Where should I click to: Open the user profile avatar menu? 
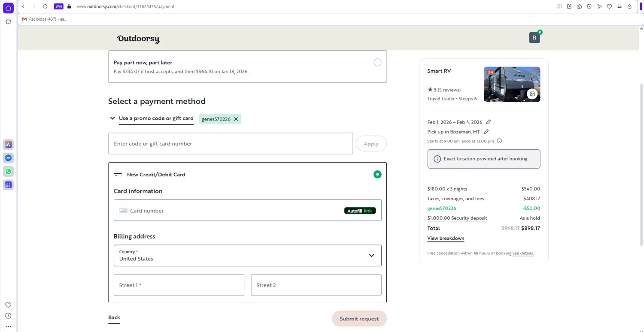click(x=534, y=38)
